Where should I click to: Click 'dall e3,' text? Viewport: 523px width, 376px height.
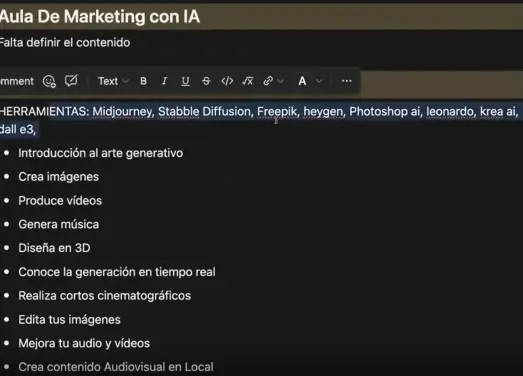(18, 129)
